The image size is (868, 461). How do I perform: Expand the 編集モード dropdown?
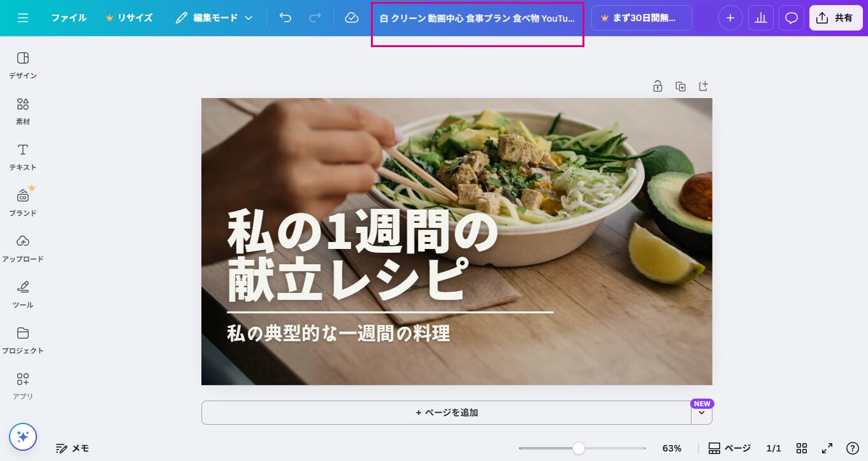point(214,18)
